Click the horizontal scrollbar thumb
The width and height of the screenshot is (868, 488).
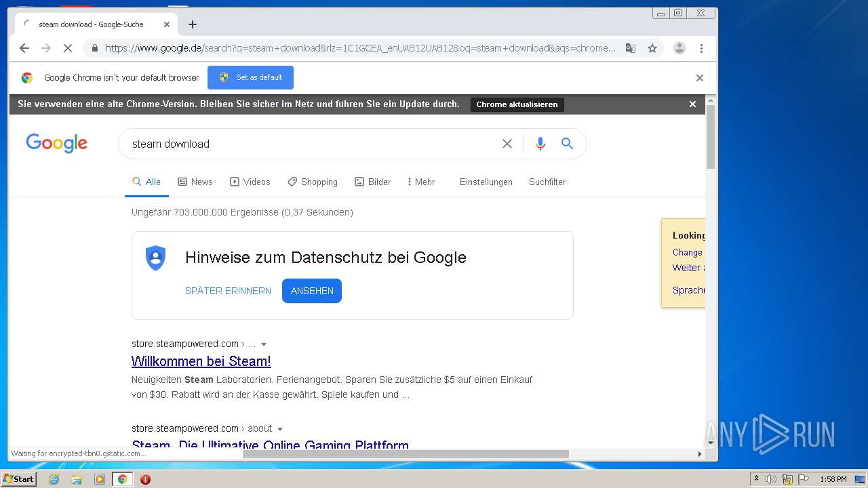[x=406, y=454]
